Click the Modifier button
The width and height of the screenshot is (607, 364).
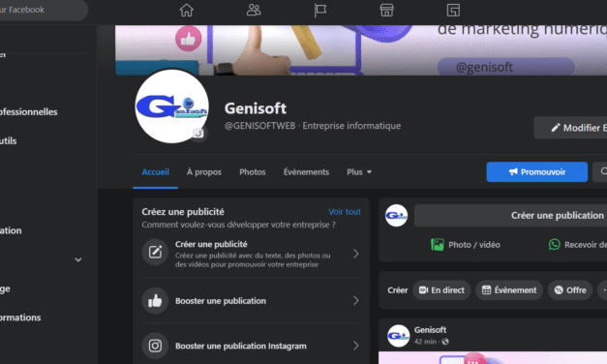tap(570, 128)
